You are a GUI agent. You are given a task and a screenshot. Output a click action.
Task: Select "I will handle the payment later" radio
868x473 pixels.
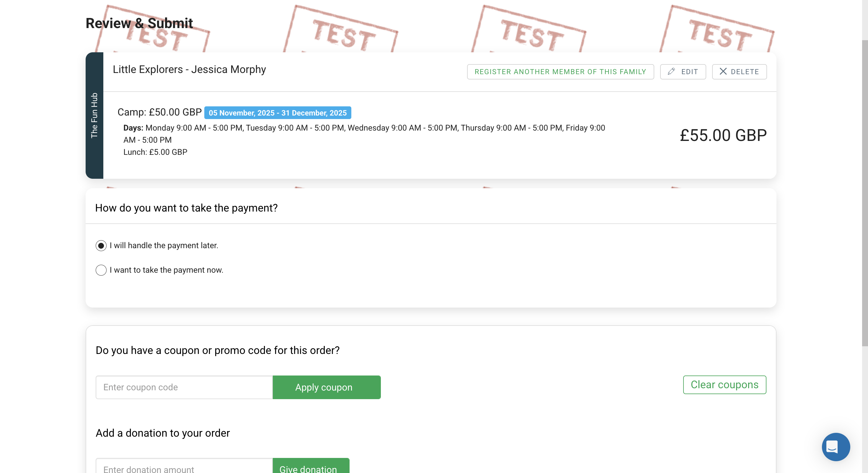[101, 246]
